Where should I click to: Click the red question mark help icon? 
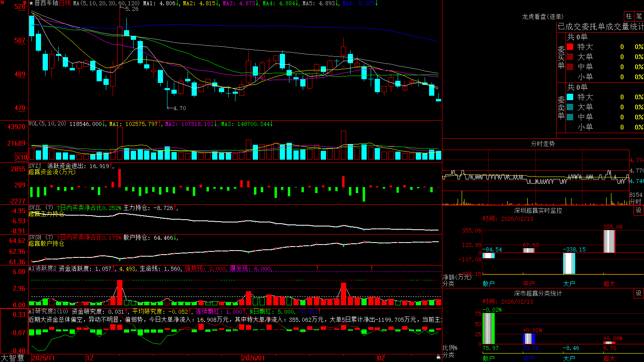[25, 3]
